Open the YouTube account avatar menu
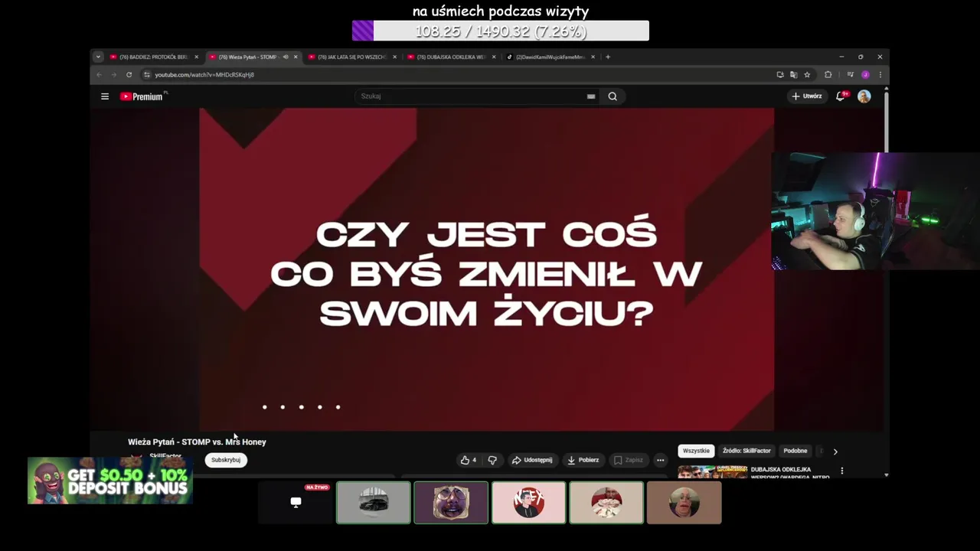Viewport: 980px width, 551px height. [864, 96]
